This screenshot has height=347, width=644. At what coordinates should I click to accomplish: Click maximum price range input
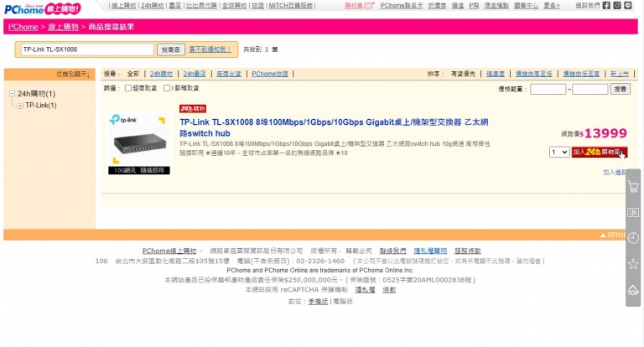(x=589, y=89)
